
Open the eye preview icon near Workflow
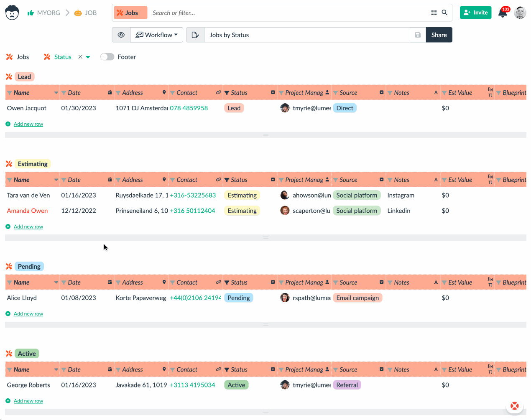click(x=121, y=35)
